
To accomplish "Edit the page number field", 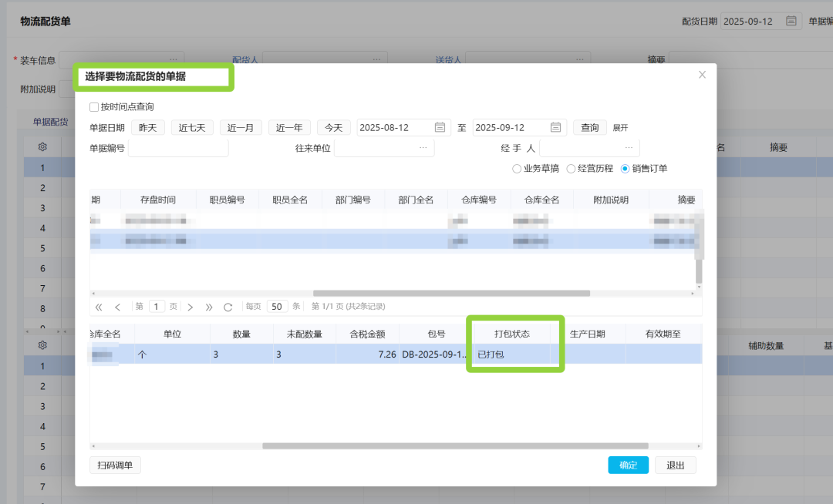I will pyautogui.click(x=156, y=307).
